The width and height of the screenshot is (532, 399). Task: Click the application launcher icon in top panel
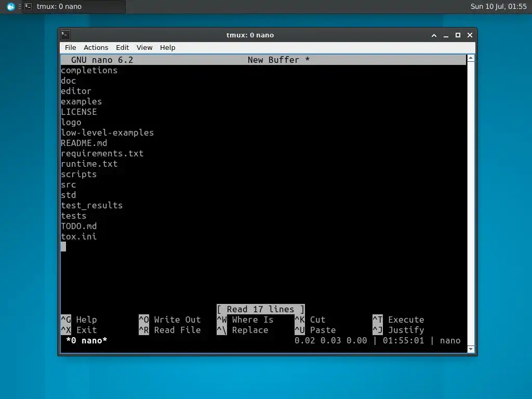11,6
